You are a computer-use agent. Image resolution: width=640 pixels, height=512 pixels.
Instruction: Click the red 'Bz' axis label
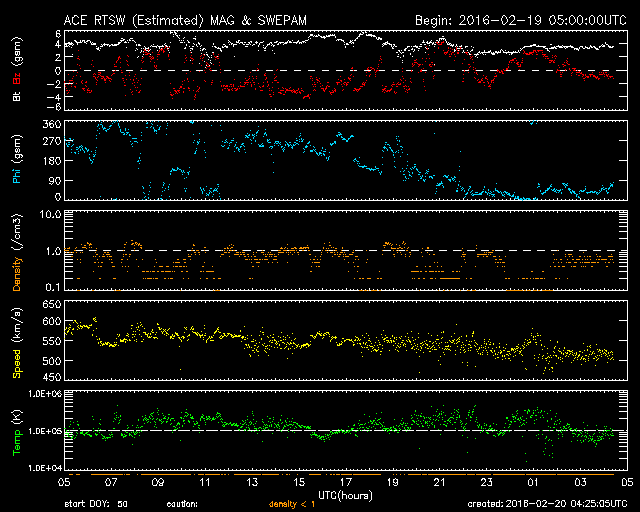[x=17, y=79]
